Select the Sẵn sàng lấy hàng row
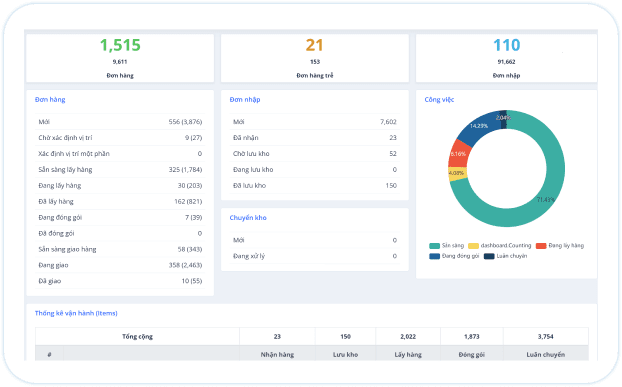 pos(120,170)
